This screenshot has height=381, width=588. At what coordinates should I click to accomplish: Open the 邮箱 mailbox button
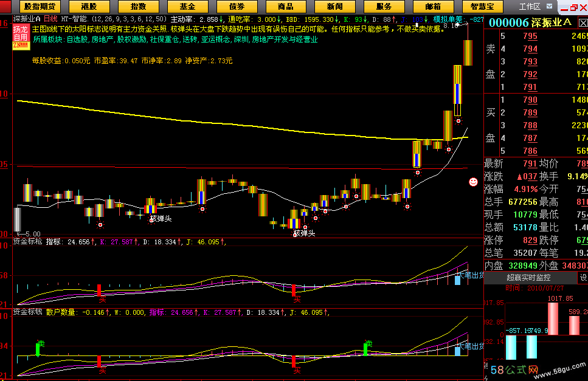pos(433,6)
